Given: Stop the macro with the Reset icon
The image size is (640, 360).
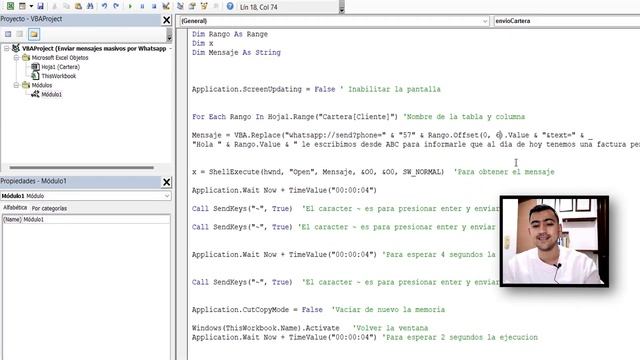Looking at the screenshot, I should pos(154,6).
